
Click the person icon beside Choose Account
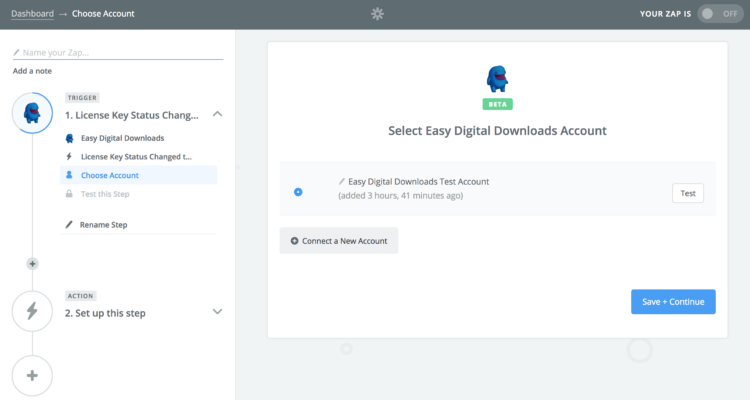click(69, 175)
